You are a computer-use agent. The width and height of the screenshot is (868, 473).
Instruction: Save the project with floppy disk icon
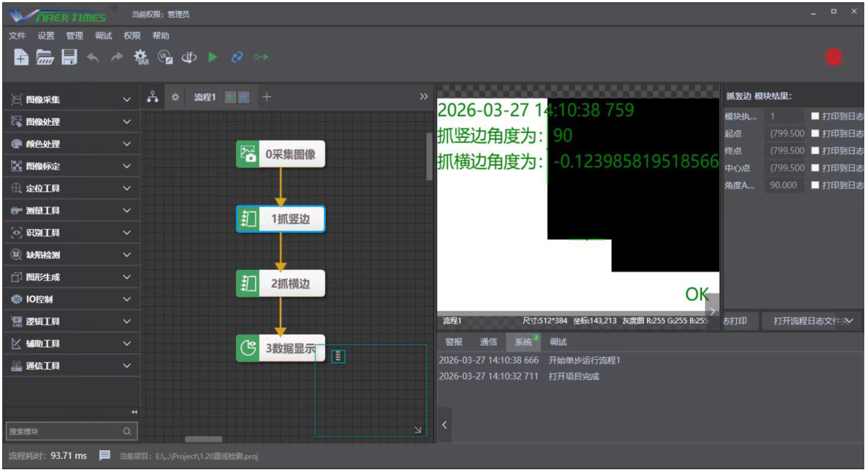pos(69,57)
